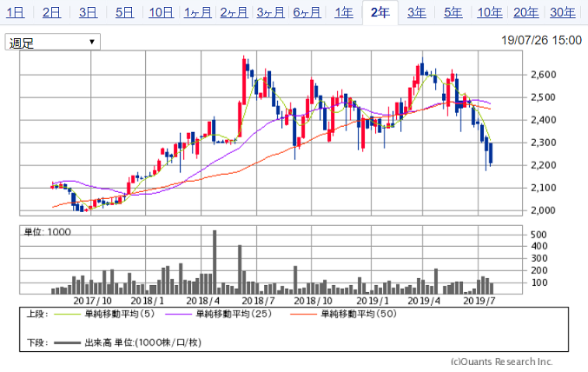Click the 2017/10 date axis label
This screenshot has width=588, height=372.
[x=93, y=301]
